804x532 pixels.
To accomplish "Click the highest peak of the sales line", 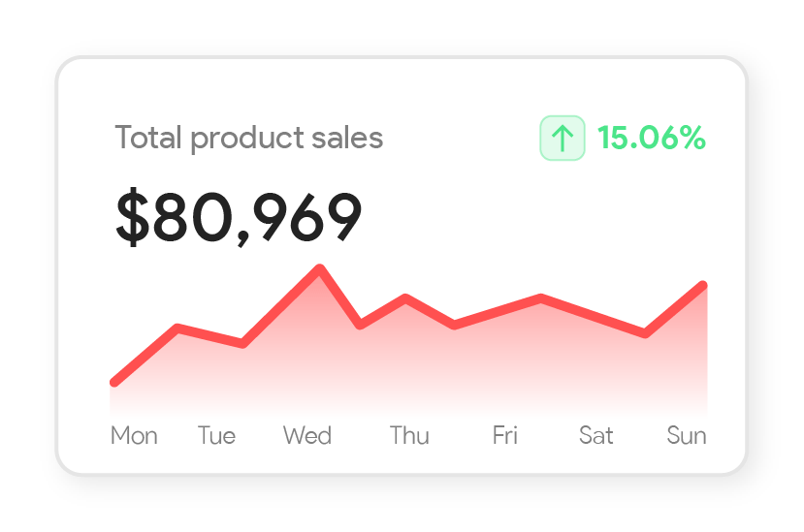I will pyautogui.click(x=319, y=268).
